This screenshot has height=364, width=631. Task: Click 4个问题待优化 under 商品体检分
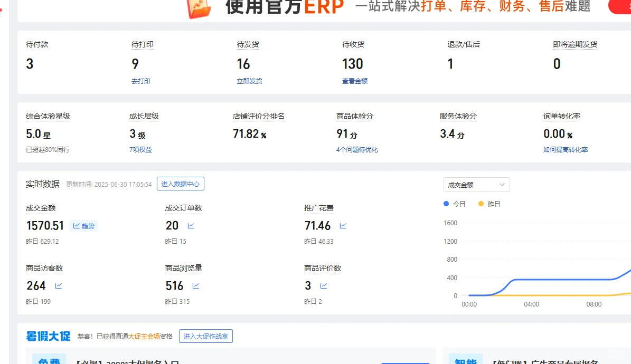[357, 149]
